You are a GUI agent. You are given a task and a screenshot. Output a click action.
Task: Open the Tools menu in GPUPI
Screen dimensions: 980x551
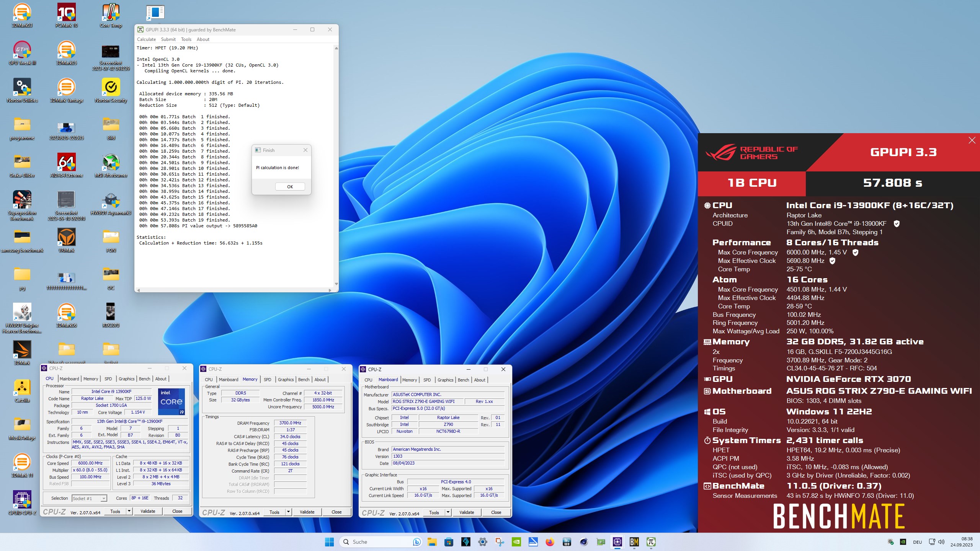[x=186, y=39]
